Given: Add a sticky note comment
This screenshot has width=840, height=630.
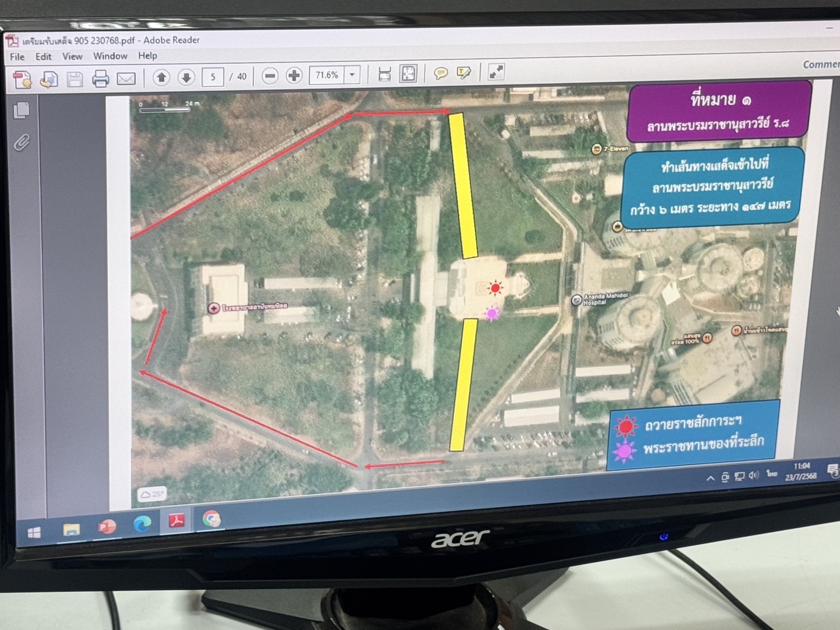Looking at the screenshot, I should tap(440, 73).
